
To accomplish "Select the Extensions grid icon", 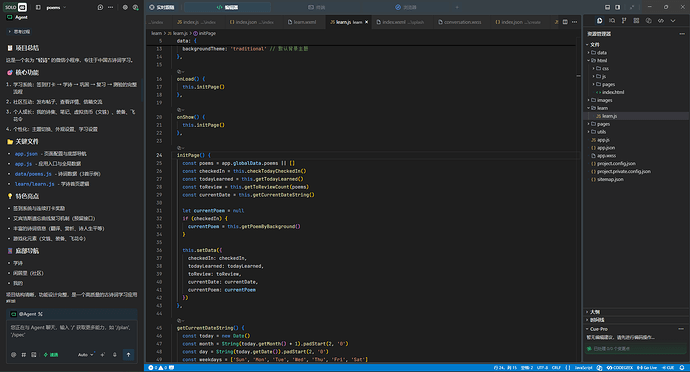I will click(x=636, y=21).
